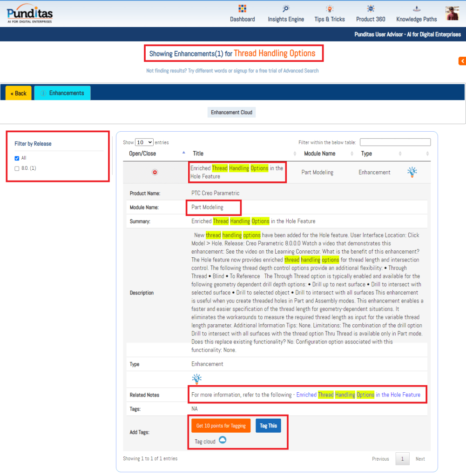Click the Tag This button
466x476 pixels.
268,426
